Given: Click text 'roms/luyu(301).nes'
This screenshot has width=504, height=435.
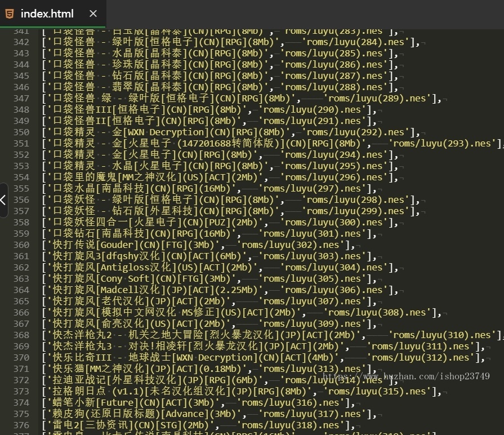Looking at the screenshot, I should pyautogui.click(x=312, y=233).
